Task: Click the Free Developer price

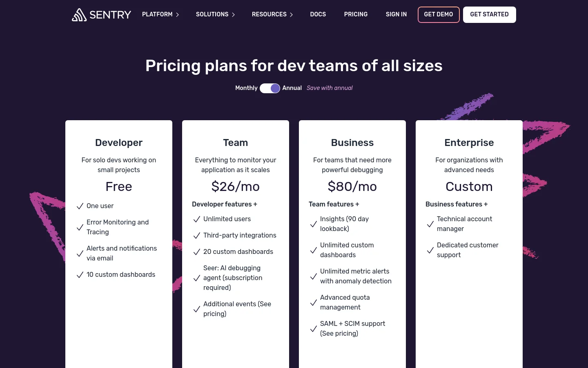Action: pyautogui.click(x=119, y=186)
